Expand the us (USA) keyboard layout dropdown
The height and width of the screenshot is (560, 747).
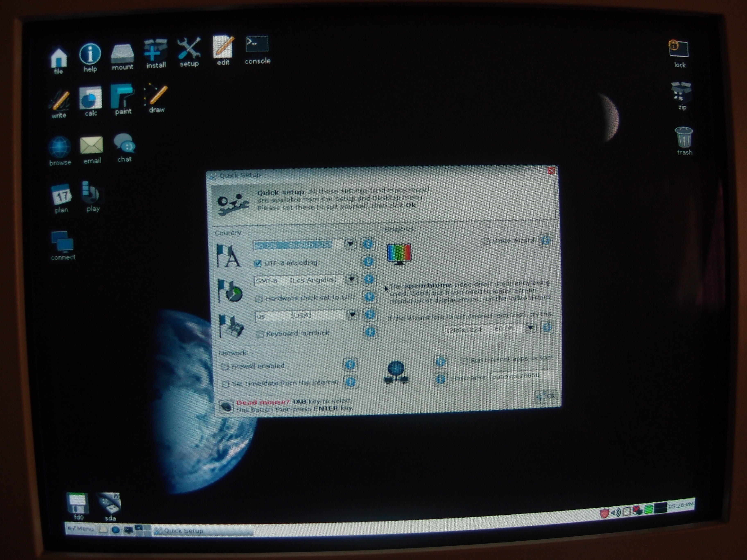353,315
